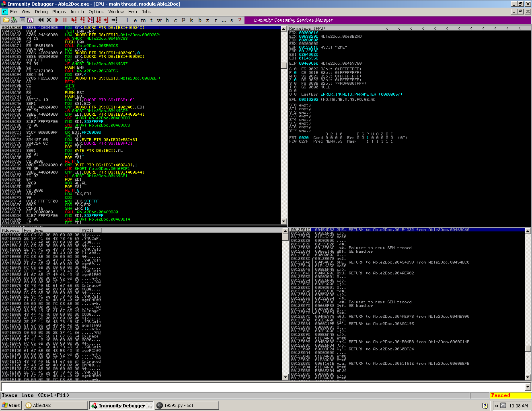The height and width of the screenshot is (411, 532).
Task: Open help with red question mark
Action: (240, 20)
